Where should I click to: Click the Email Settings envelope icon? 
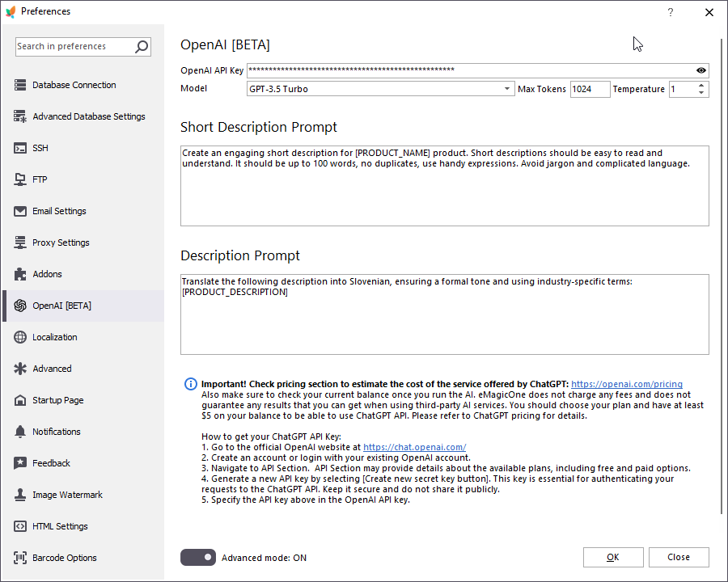(x=20, y=211)
